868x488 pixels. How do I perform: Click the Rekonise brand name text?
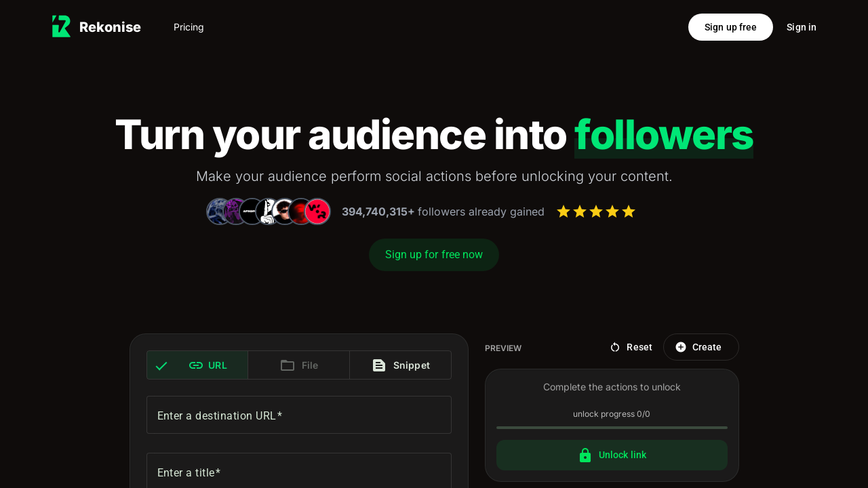click(110, 27)
